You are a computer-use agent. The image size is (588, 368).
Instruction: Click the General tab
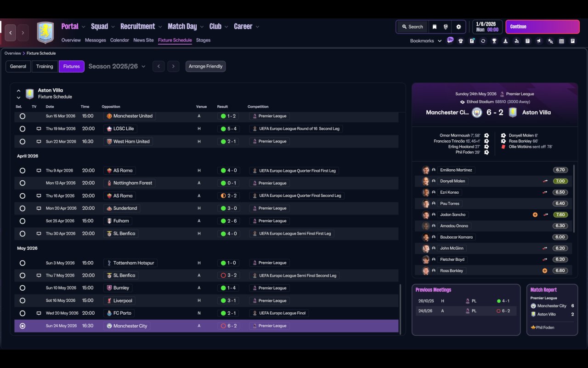click(18, 66)
